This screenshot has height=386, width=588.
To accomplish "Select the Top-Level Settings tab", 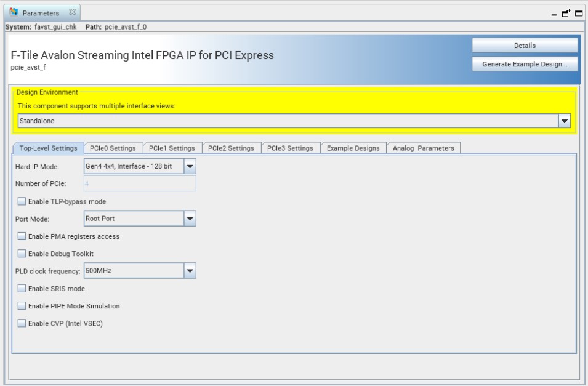I will [x=49, y=148].
